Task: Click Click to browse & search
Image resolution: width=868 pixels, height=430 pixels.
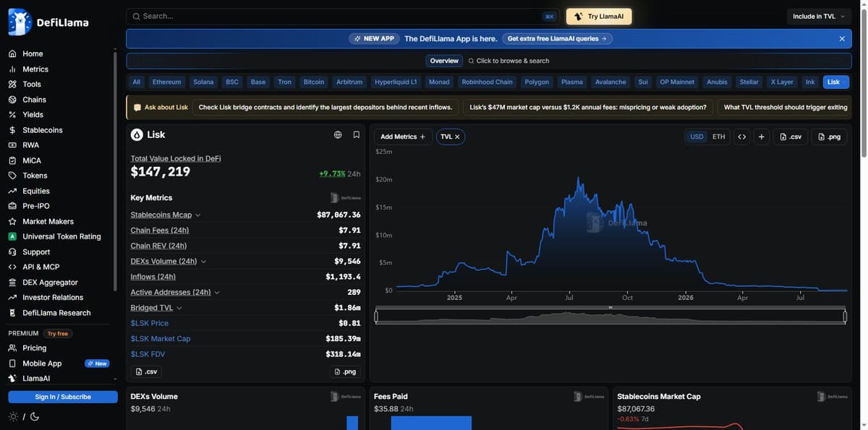Action: tap(509, 61)
